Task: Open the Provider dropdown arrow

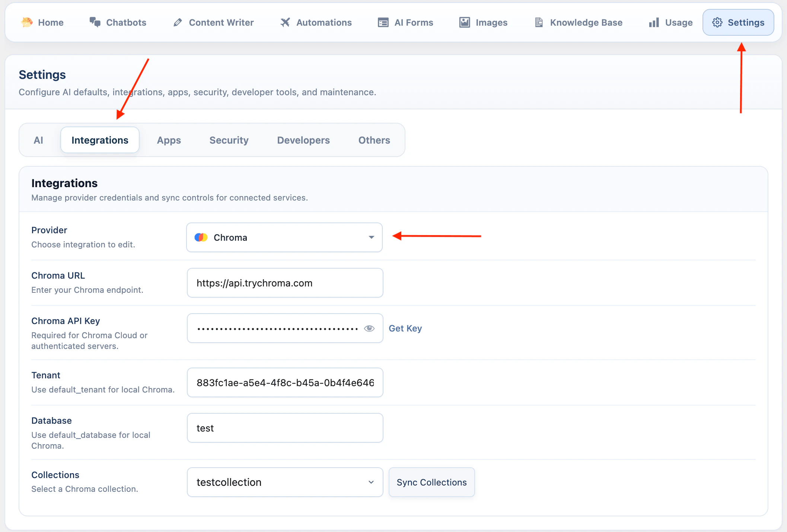Action: click(371, 237)
